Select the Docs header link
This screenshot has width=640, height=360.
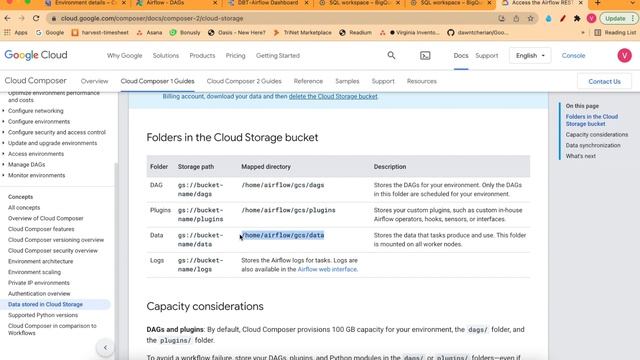pos(461,56)
